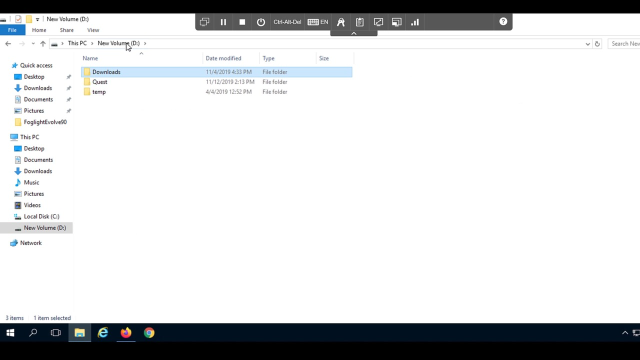
Task: Send Ctrl-Alt-Del to remote machine
Action: coord(287,22)
